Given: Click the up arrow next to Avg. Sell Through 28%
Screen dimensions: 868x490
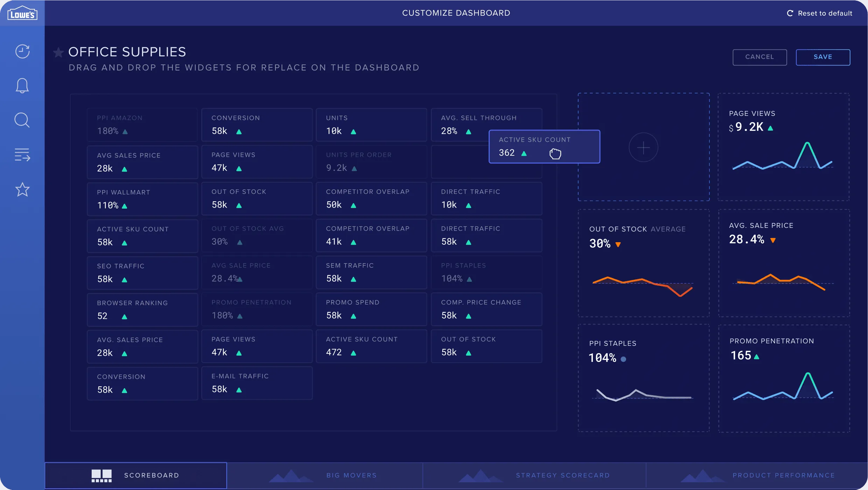Looking at the screenshot, I should click(x=469, y=132).
